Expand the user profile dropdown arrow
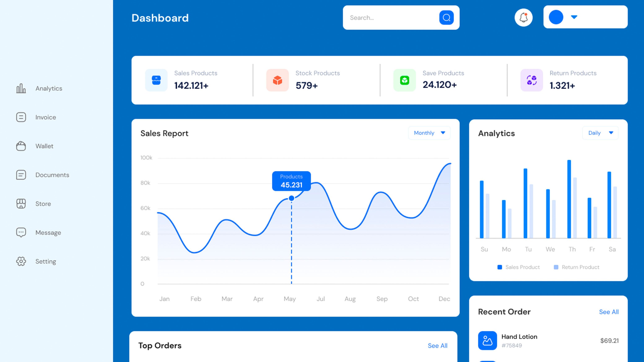Screen dimensions: 644x362 click(574, 17)
